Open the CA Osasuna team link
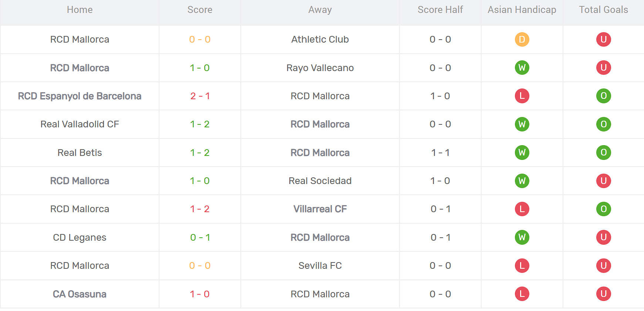Image resolution: width=644 pixels, height=311 pixels. (x=80, y=294)
